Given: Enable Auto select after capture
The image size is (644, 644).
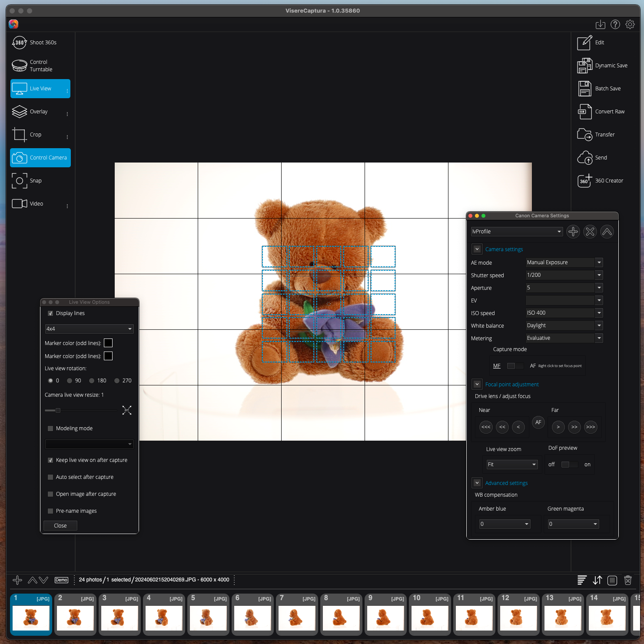Looking at the screenshot, I should (50, 477).
